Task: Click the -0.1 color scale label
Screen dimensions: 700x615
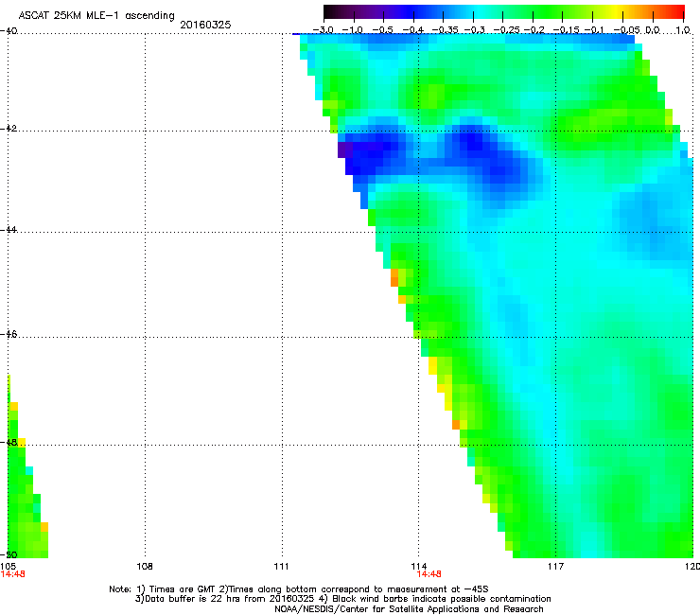Action: [x=594, y=30]
